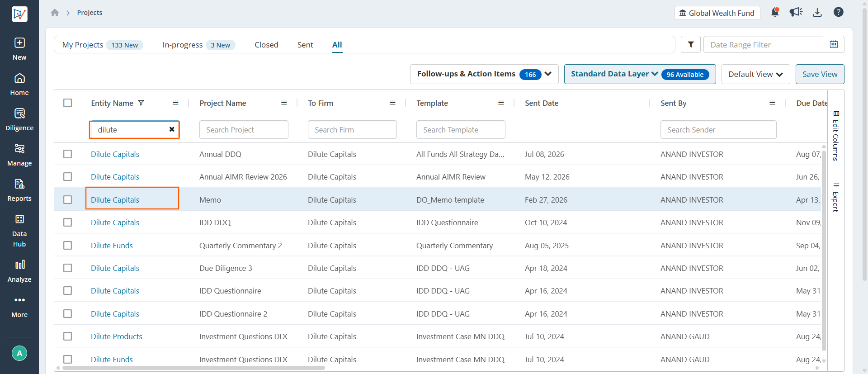Check the Quarterly Commentary 2 row checkbox
Viewport: 868px width, 374px height.
(68, 246)
